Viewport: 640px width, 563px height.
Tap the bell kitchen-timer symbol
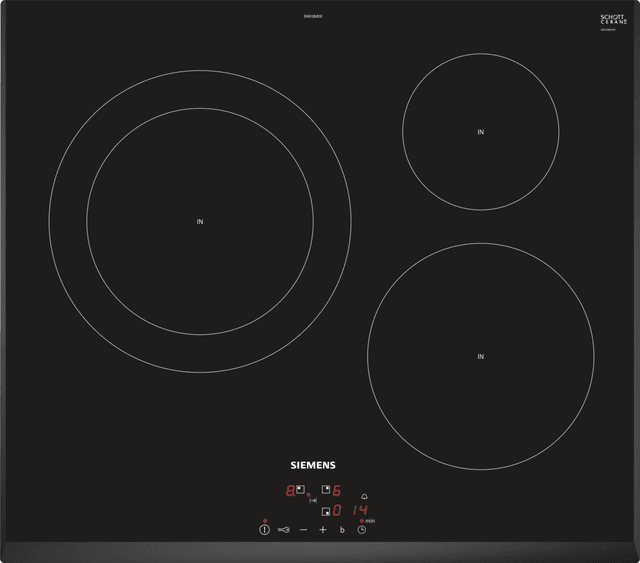click(364, 496)
